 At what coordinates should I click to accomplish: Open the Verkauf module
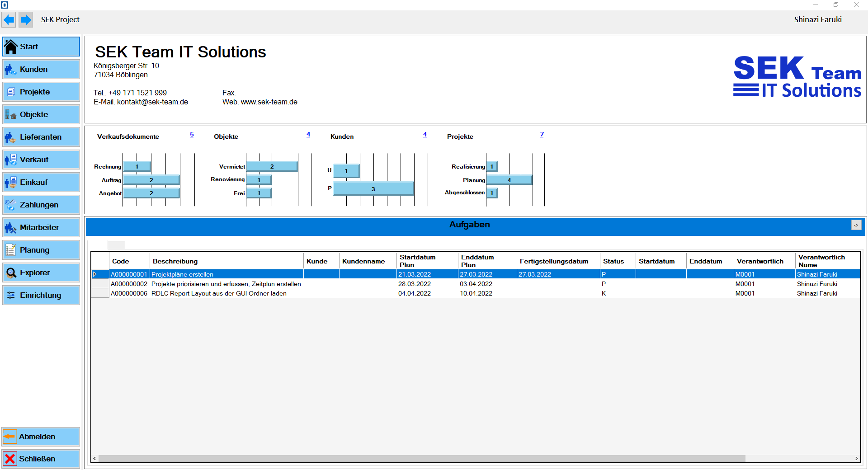click(x=41, y=160)
